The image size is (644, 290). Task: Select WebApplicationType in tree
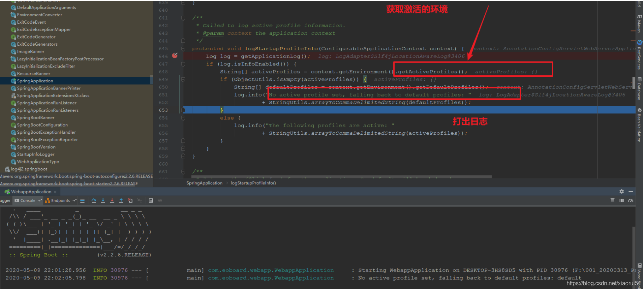(38, 162)
